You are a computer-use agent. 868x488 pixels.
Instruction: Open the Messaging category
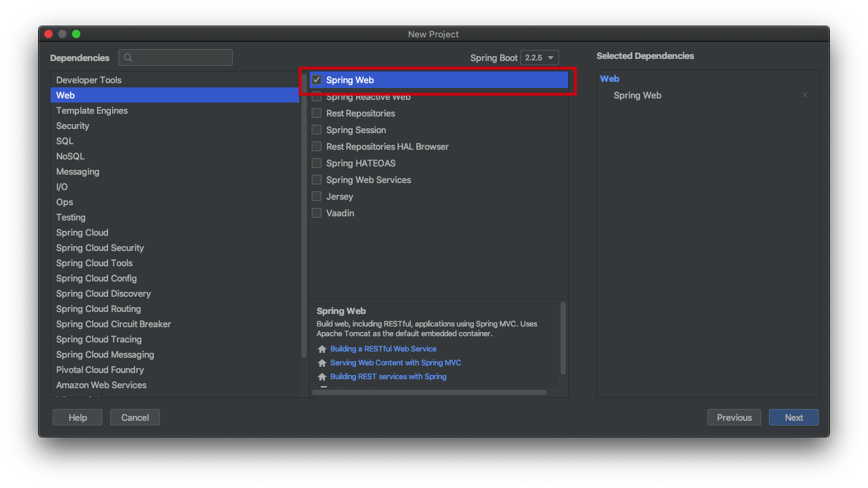(x=175, y=171)
